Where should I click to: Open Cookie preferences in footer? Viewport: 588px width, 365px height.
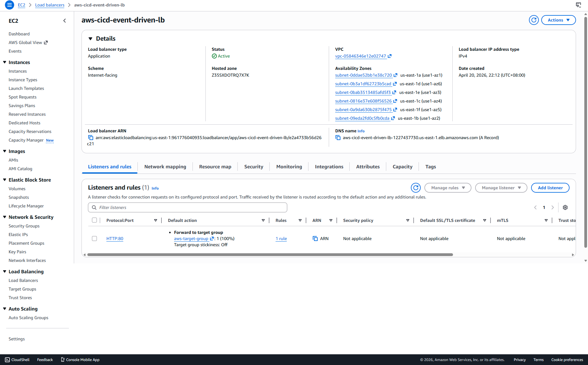coord(567,360)
